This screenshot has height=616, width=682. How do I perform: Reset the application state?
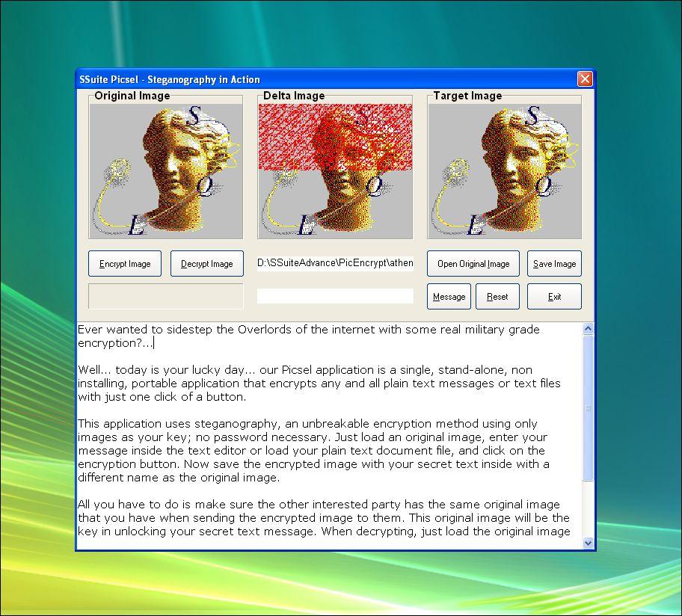pos(497,296)
